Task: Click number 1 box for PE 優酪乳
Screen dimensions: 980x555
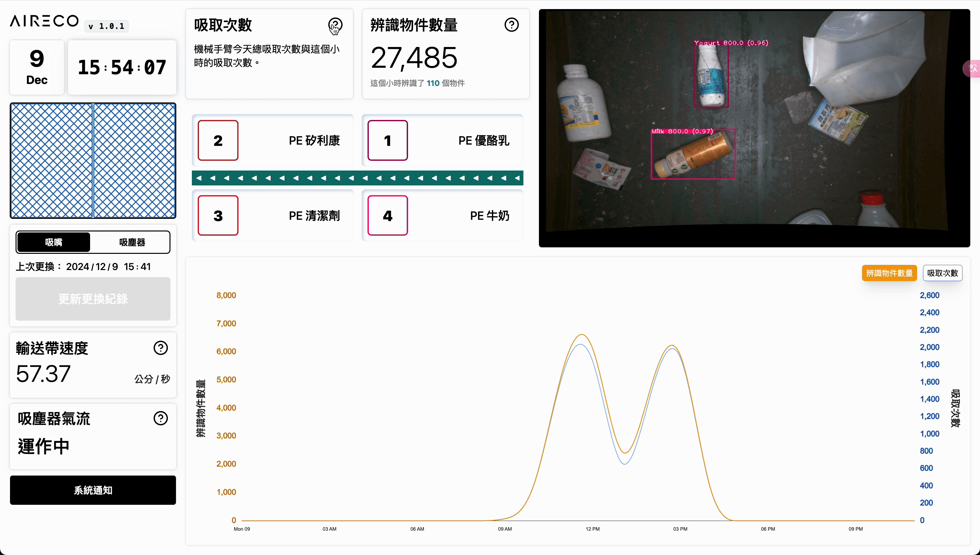Action: click(x=388, y=140)
